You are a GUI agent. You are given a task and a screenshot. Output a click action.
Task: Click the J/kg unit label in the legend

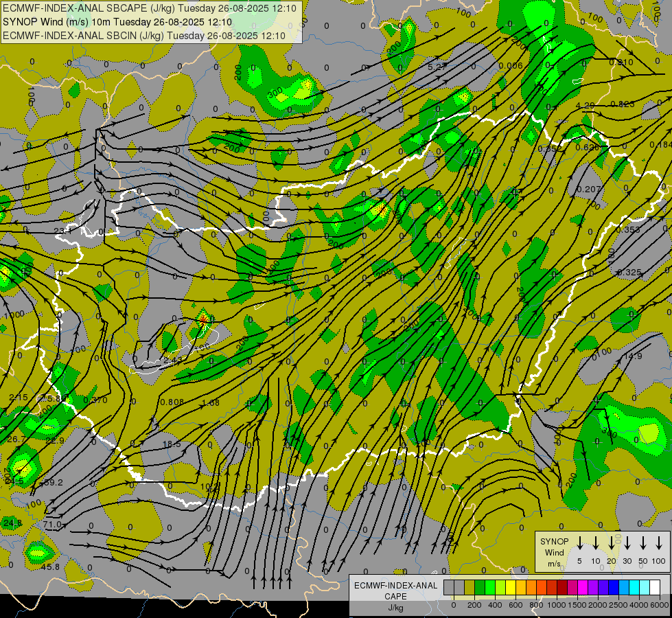pos(395,608)
